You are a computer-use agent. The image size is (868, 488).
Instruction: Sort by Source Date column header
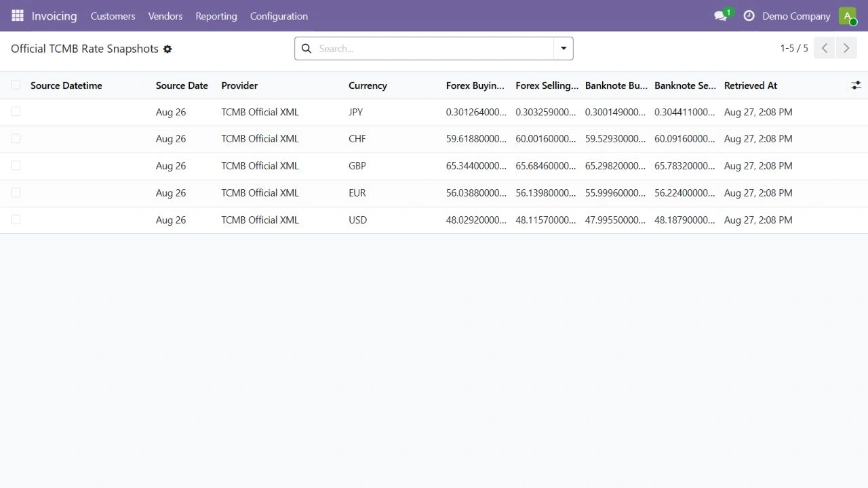[182, 85]
